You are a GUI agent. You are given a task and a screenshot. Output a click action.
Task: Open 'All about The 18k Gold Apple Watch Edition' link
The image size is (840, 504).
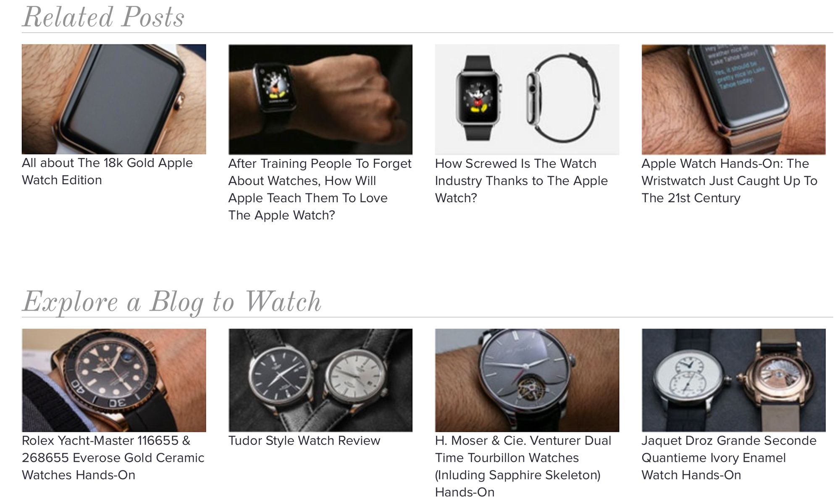tap(107, 171)
